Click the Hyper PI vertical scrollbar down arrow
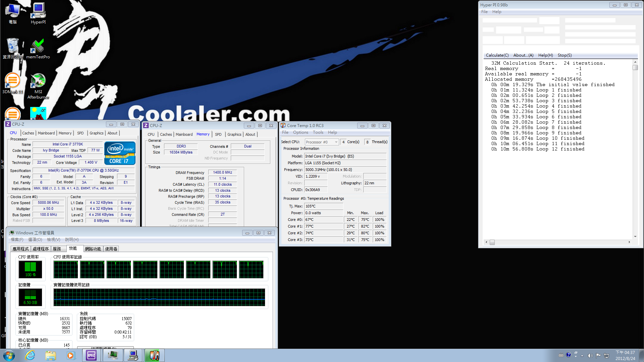The width and height of the screenshot is (644, 362). [x=635, y=237]
